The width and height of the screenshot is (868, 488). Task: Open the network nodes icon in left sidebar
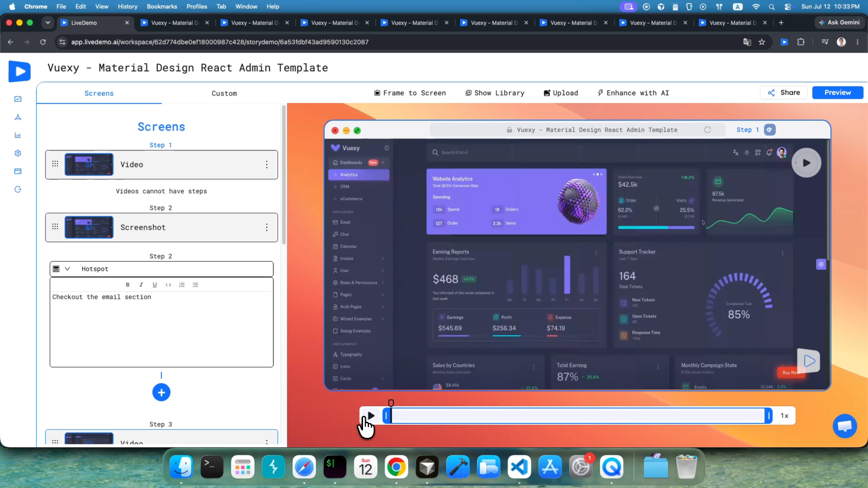point(18,117)
